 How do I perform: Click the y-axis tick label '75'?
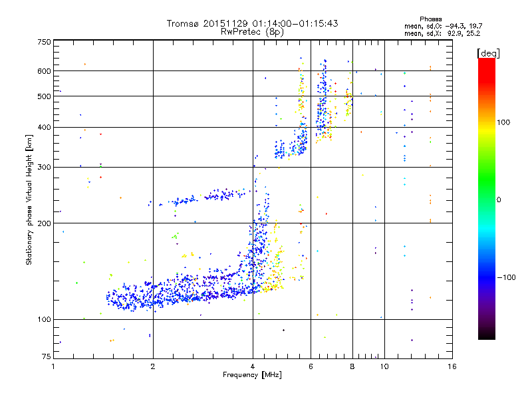[x=47, y=356]
